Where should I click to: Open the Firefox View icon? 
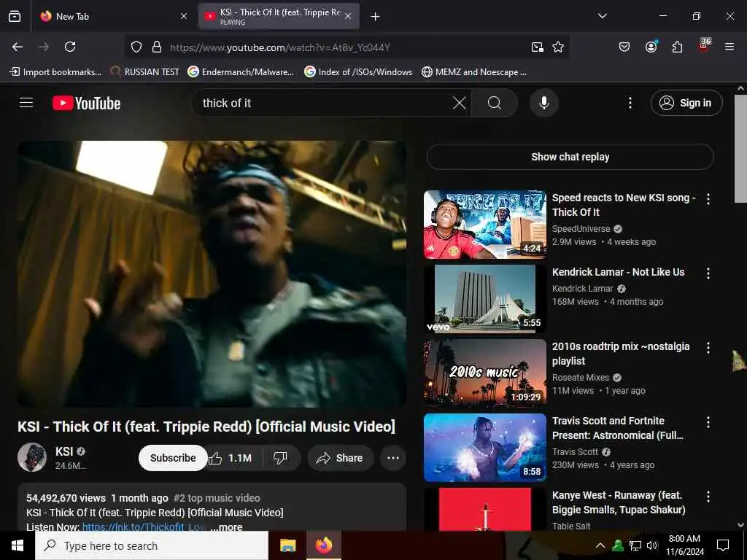[x=15, y=16]
